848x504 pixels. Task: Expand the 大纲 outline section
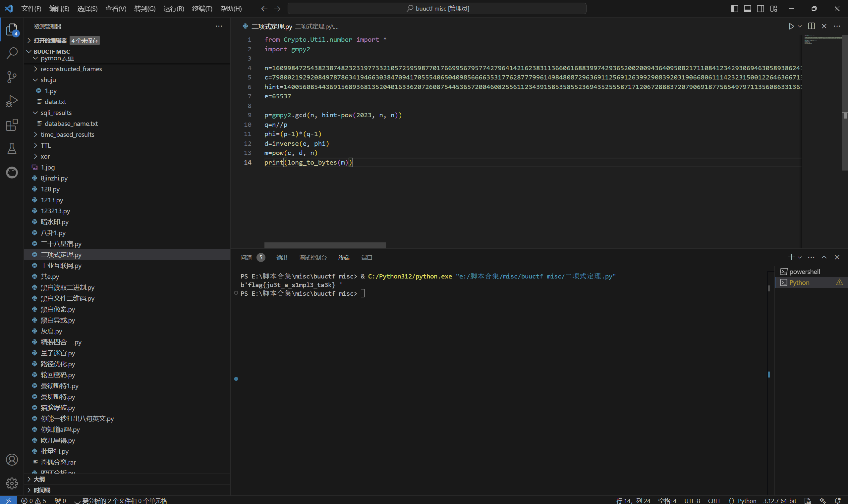pos(127,479)
